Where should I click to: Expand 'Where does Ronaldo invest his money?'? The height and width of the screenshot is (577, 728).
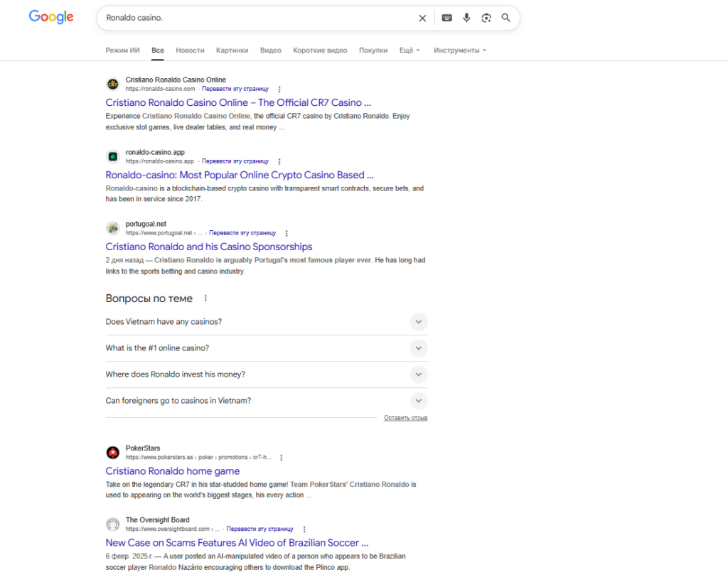[267, 374]
